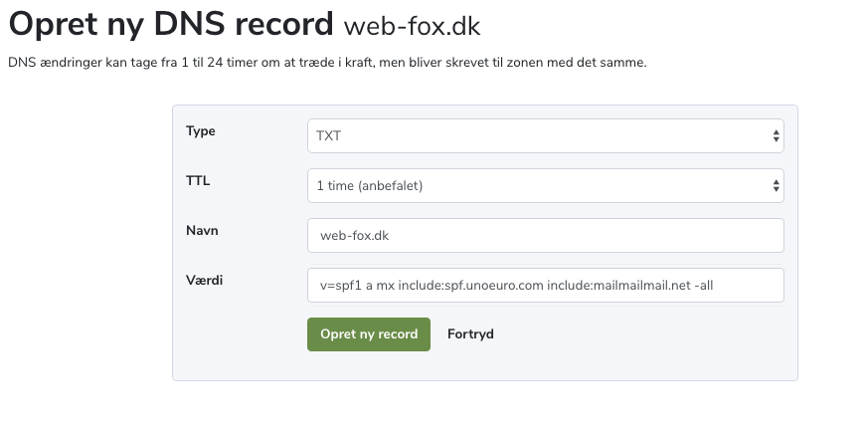Click the Opret ny DNS record heading
868x432 pixels.
(x=171, y=25)
